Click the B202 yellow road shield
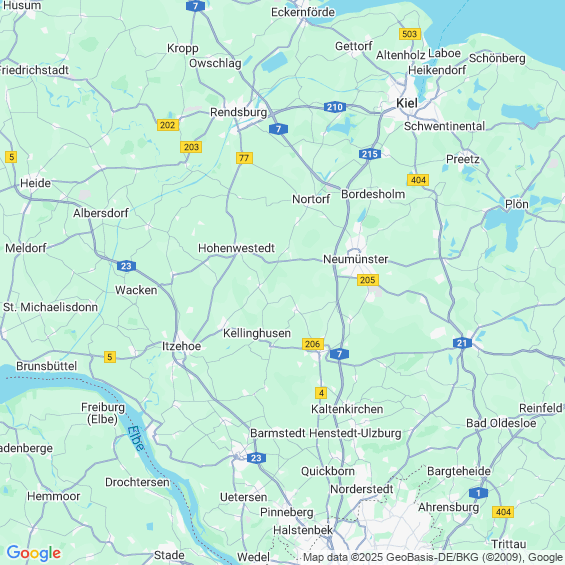The image size is (565, 565). click(168, 125)
